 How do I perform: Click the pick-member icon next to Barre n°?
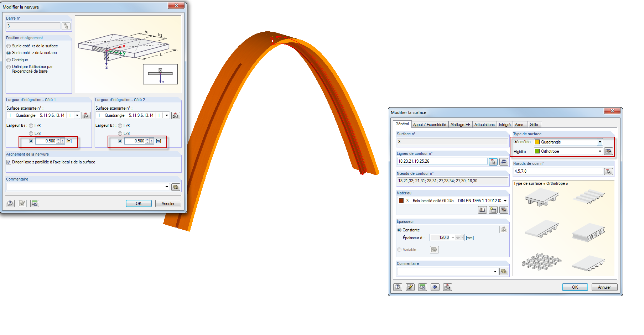point(66,26)
